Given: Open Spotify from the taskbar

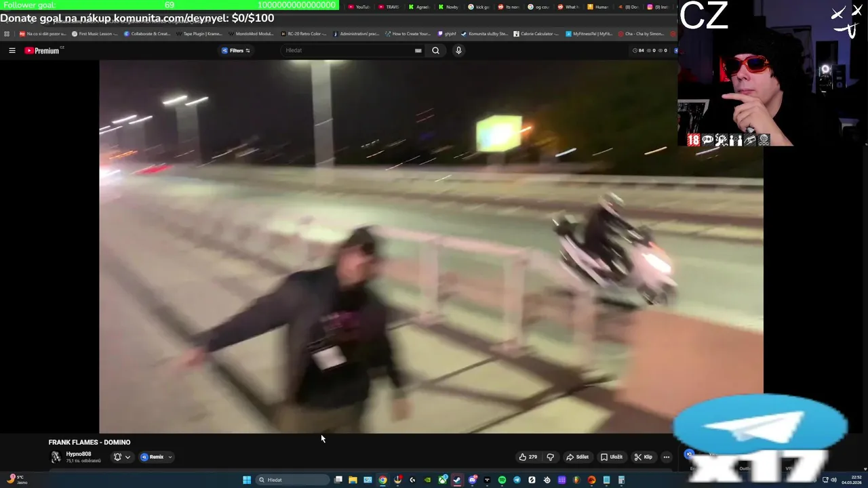Looking at the screenshot, I should 502,480.
